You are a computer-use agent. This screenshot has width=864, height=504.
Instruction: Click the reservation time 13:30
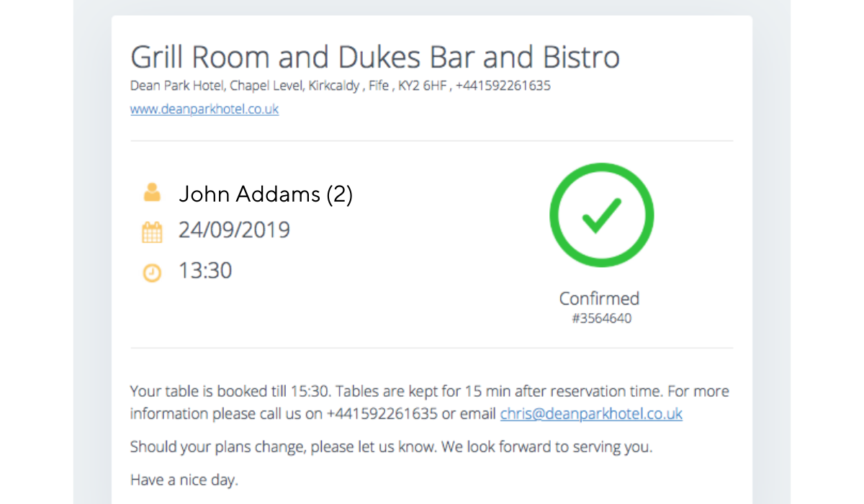pyautogui.click(x=205, y=271)
